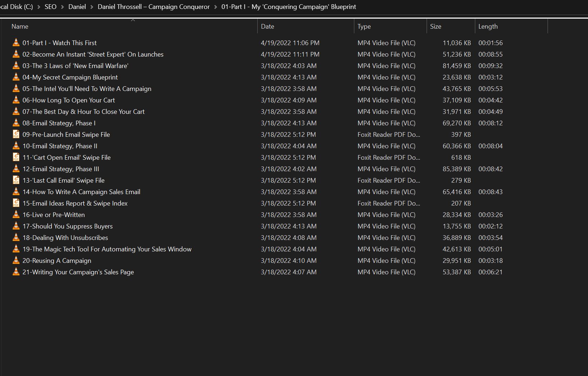Screen dimensions: 588x376
Task: Click size value '81,459 KB'
Action: [457, 66]
